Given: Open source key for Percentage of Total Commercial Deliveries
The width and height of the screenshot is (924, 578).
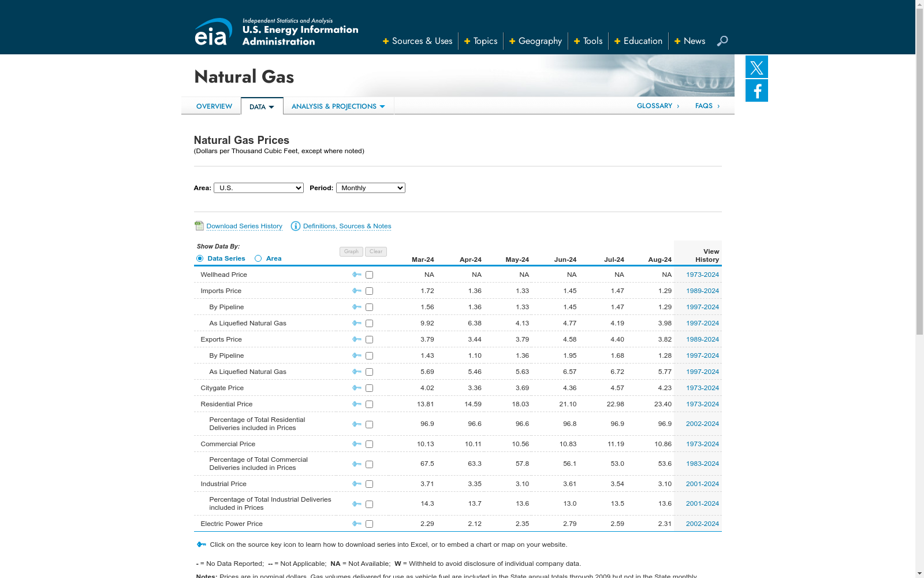Looking at the screenshot, I should [357, 464].
